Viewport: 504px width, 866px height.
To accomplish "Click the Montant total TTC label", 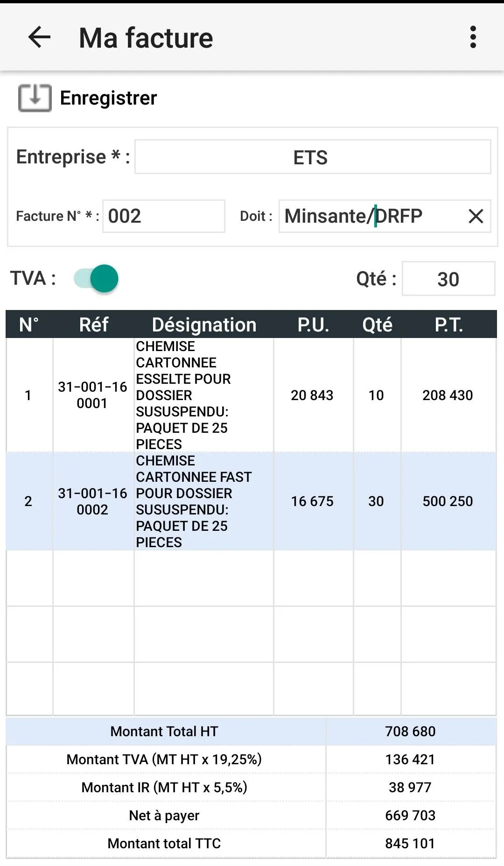I will (164, 843).
